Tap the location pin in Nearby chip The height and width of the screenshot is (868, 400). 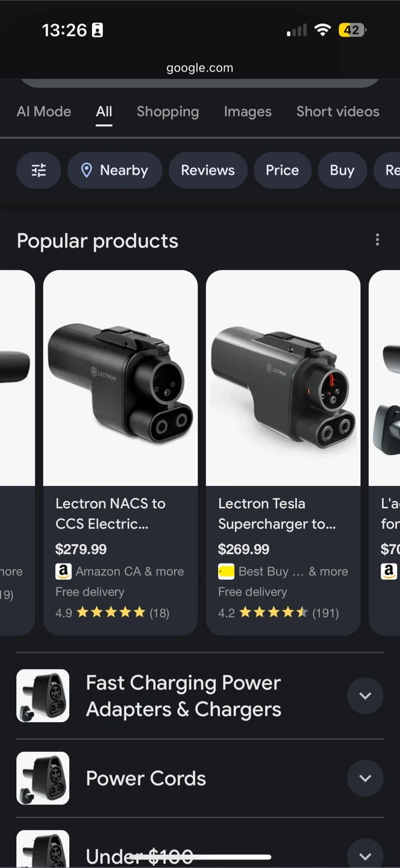tap(87, 171)
